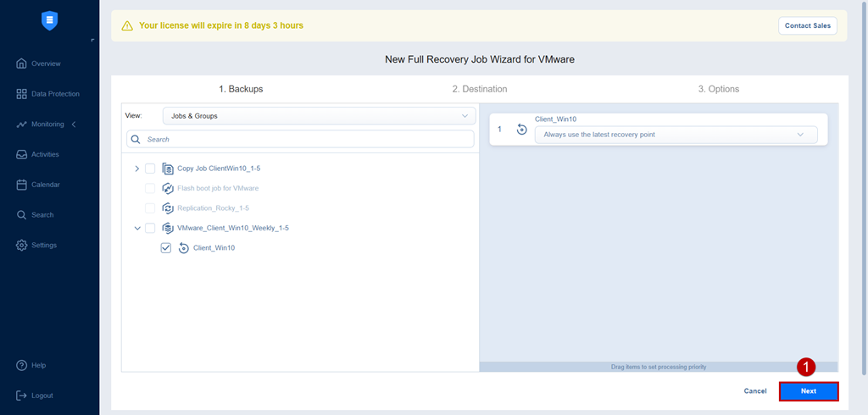This screenshot has height=415, width=868.
Task: Open the latest recovery point dropdown
Action: [676, 135]
